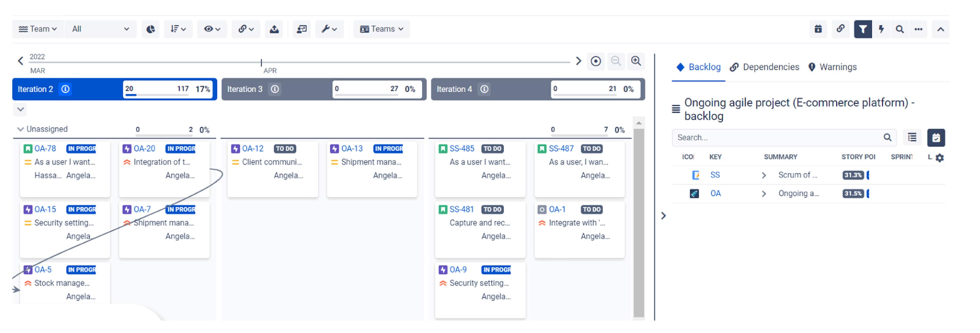This screenshot has width=980, height=333.
Task: Click the pie chart report icon
Action: coord(151,29)
